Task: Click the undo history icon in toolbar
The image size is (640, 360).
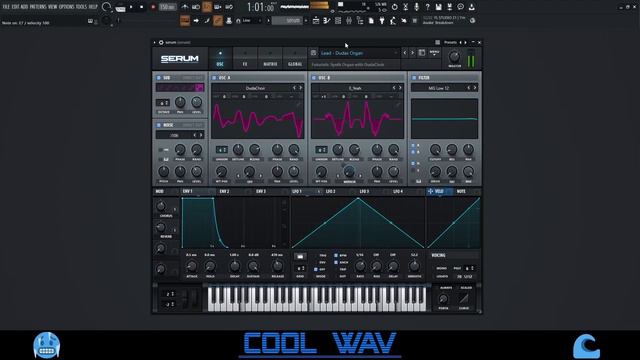Action: coord(394,7)
